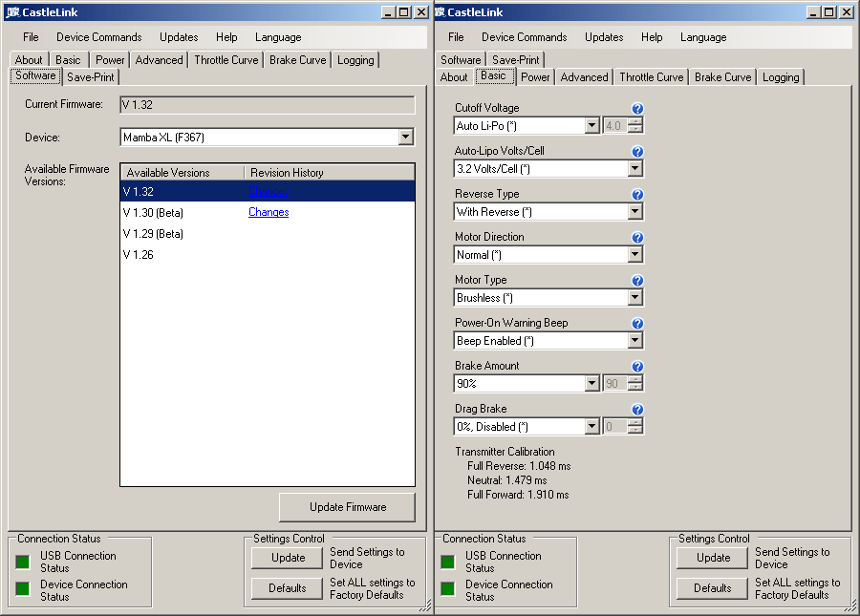
Task: Expand the Brake Amount dropdown
Action: (x=591, y=383)
